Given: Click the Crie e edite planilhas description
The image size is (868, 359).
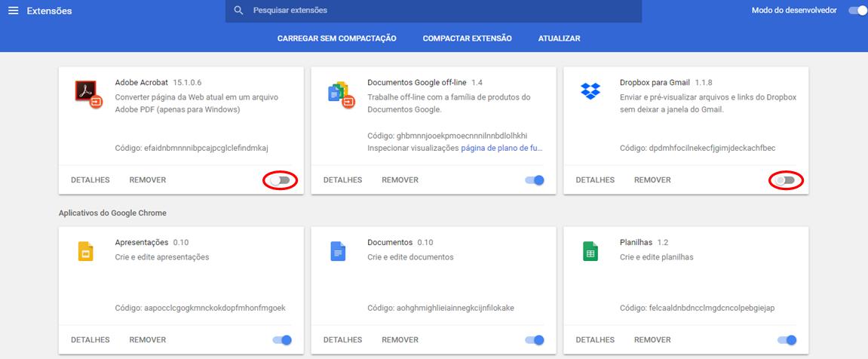Looking at the screenshot, I should pyautogui.click(x=657, y=257).
